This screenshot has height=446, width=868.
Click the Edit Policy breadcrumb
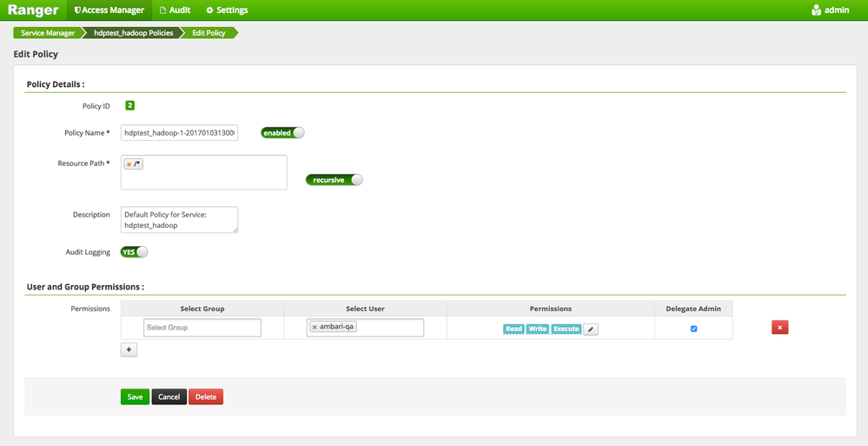coord(209,33)
